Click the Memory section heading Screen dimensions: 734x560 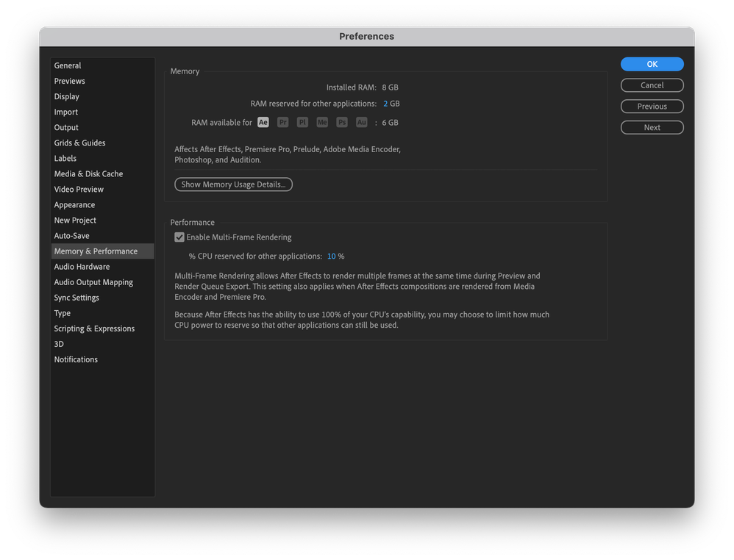[x=185, y=71]
